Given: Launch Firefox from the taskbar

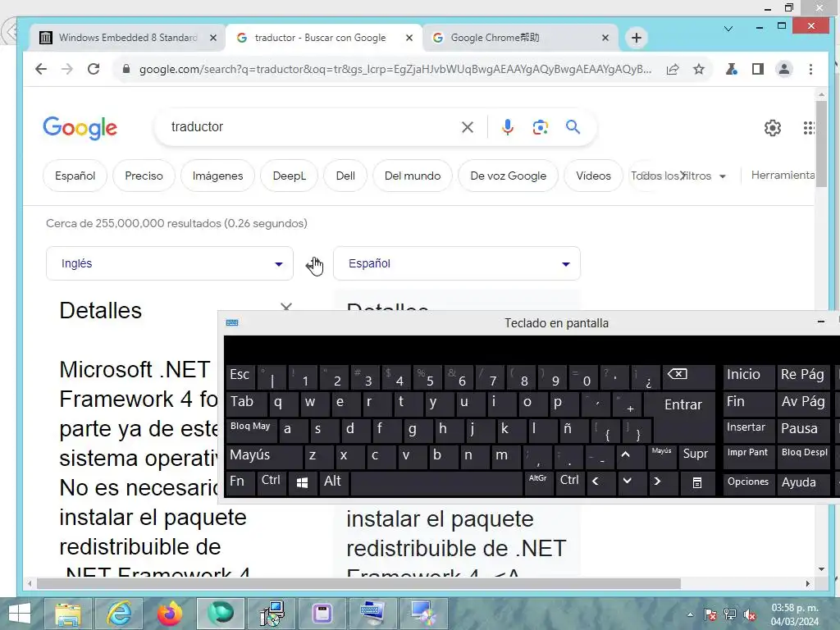Looking at the screenshot, I should point(170,614).
